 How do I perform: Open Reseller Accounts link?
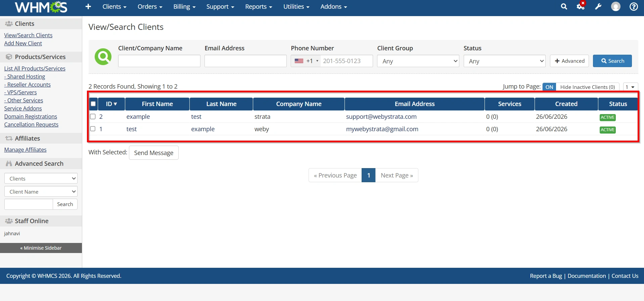click(28, 85)
